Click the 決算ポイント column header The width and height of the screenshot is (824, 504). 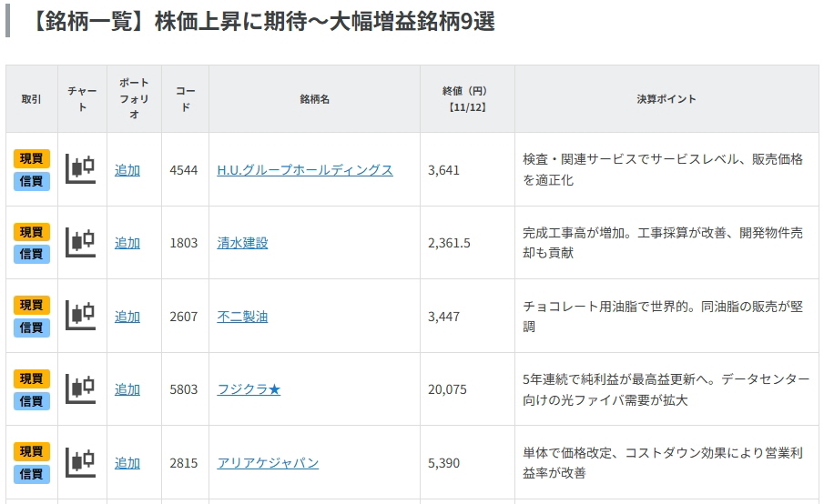tap(666, 99)
